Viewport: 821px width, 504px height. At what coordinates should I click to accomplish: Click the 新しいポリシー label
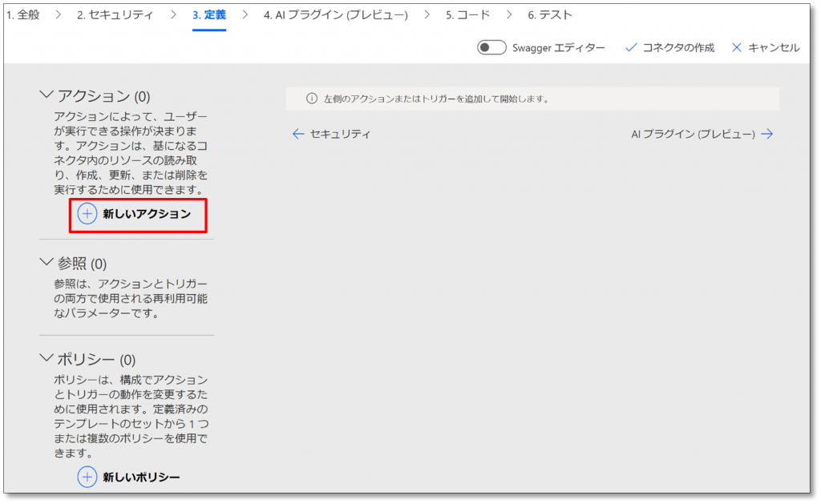(141, 477)
